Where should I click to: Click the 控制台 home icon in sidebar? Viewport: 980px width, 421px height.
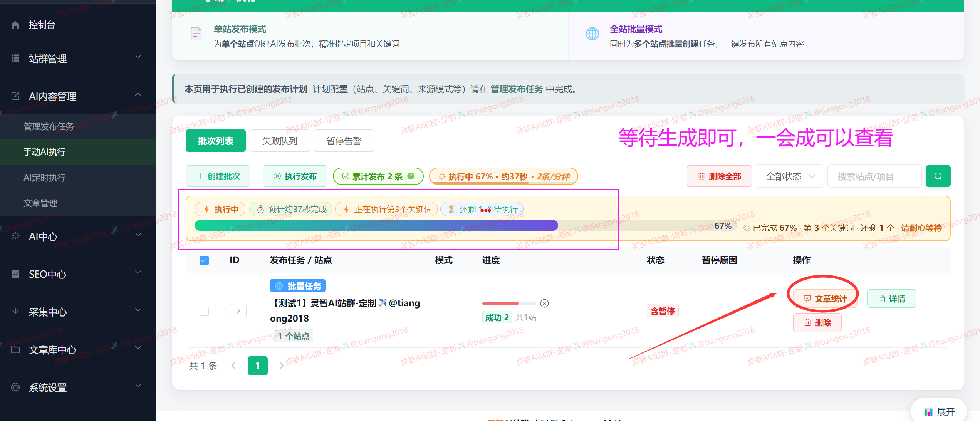[x=15, y=24]
